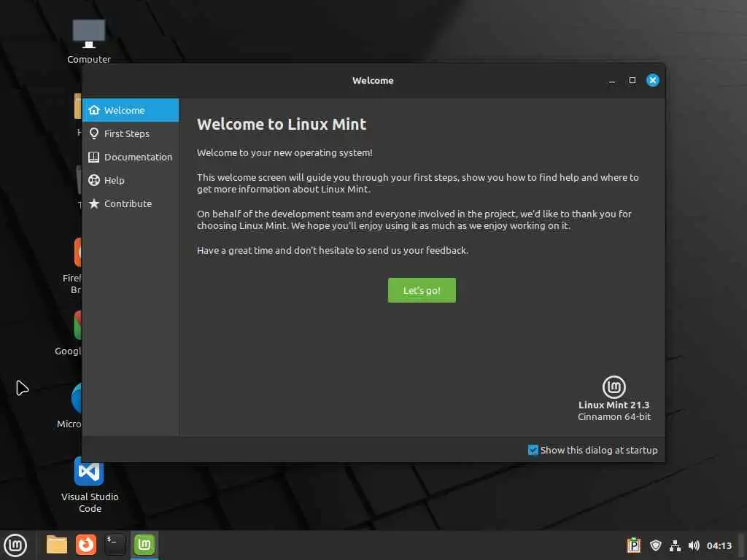Open the Help section
Screen dimensions: 747x560
pyautogui.click(x=131, y=181)
